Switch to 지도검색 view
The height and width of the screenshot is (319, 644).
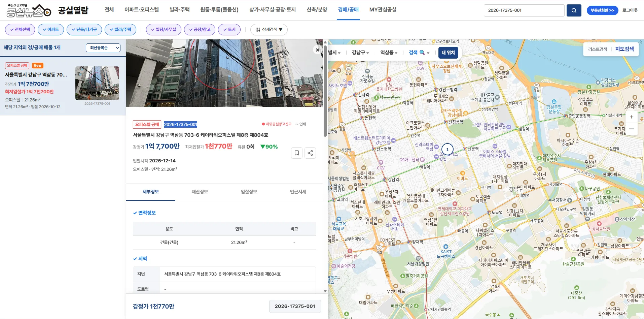point(624,49)
